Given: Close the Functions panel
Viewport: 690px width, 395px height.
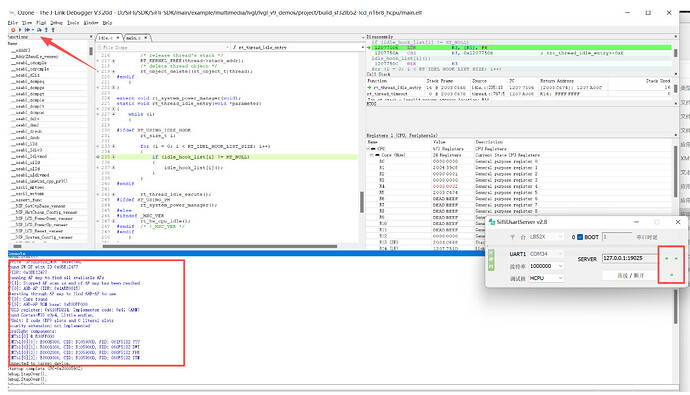Looking at the screenshot, I should [x=91, y=37].
